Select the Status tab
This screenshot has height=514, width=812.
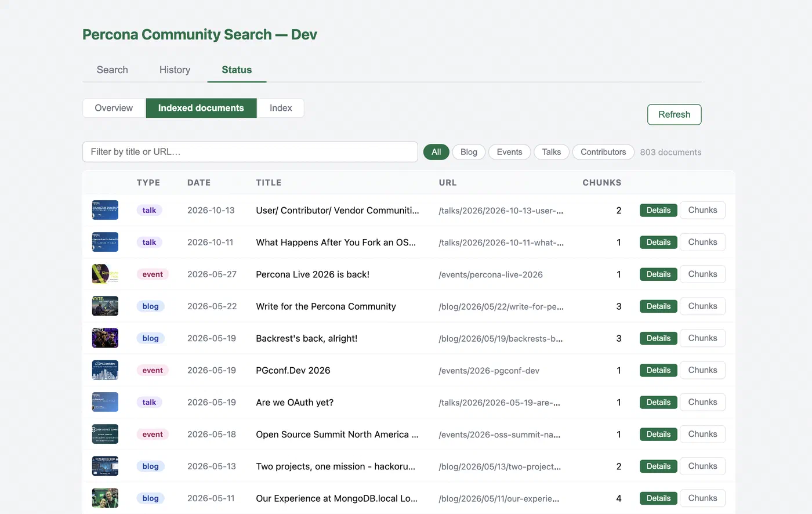click(237, 70)
